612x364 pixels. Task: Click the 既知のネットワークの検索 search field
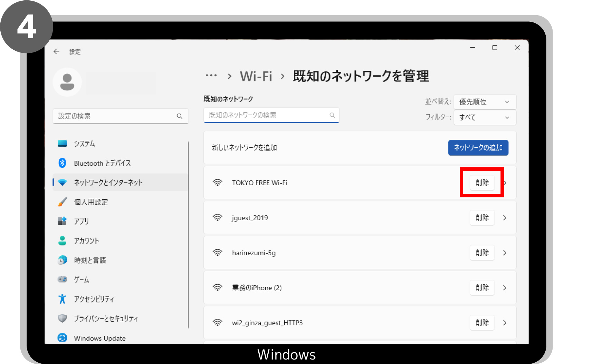(268, 115)
